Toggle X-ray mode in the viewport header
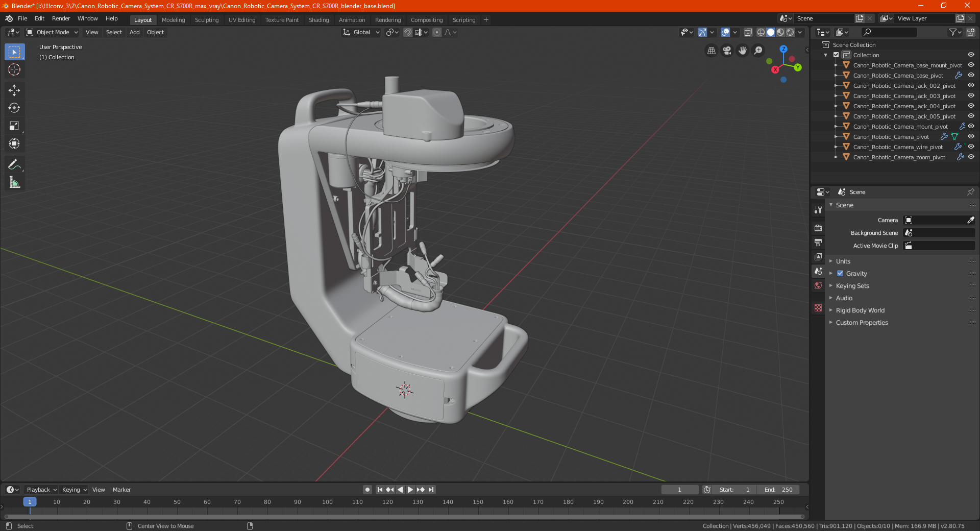 tap(748, 32)
